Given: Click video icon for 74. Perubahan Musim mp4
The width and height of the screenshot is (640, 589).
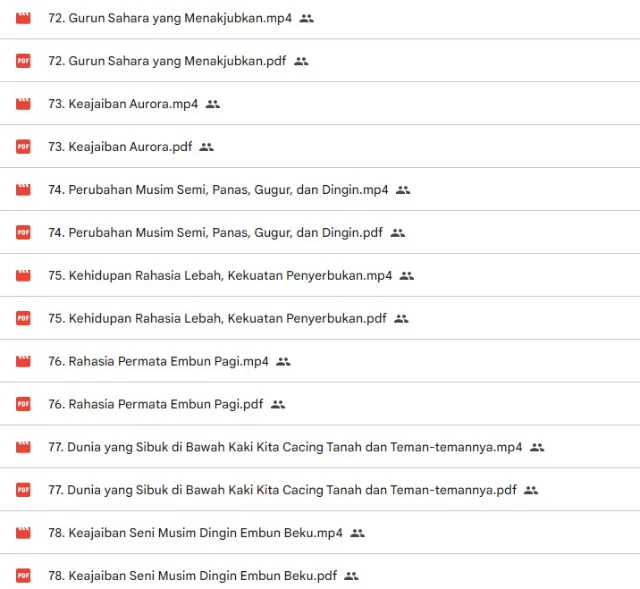Looking at the screenshot, I should (23, 190).
